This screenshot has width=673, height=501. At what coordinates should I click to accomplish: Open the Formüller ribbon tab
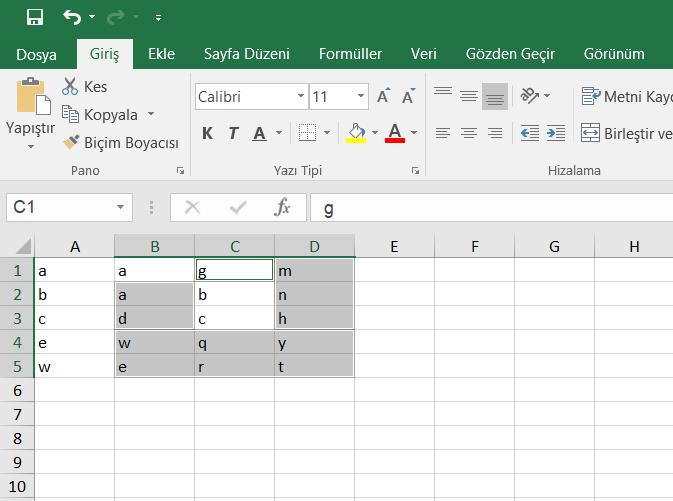350,54
